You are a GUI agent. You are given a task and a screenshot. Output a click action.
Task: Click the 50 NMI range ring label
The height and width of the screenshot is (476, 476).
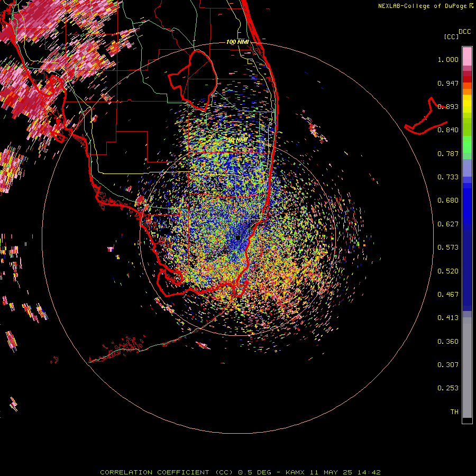(237, 140)
